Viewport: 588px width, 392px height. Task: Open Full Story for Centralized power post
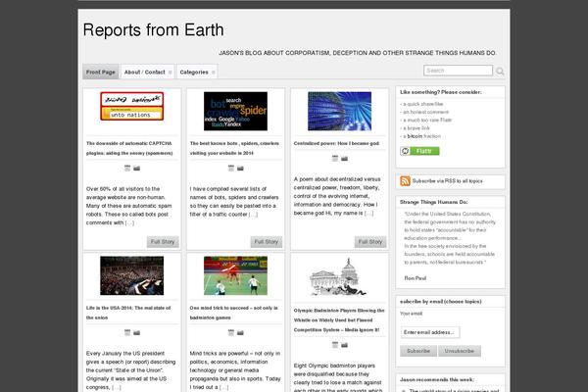(x=370, y=242)
